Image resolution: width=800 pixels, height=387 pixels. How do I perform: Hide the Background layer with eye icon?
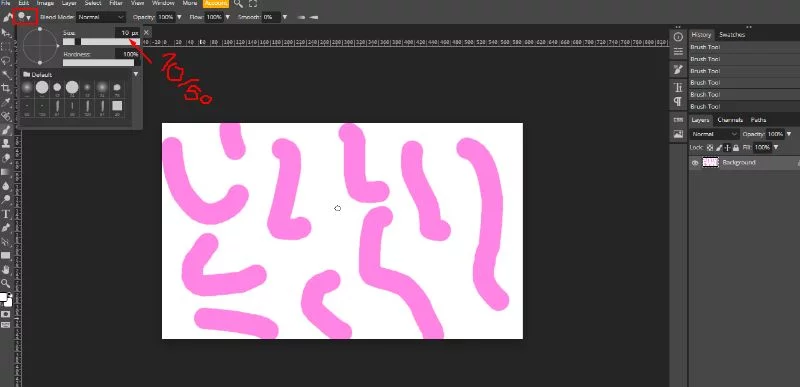coord(694,163)
